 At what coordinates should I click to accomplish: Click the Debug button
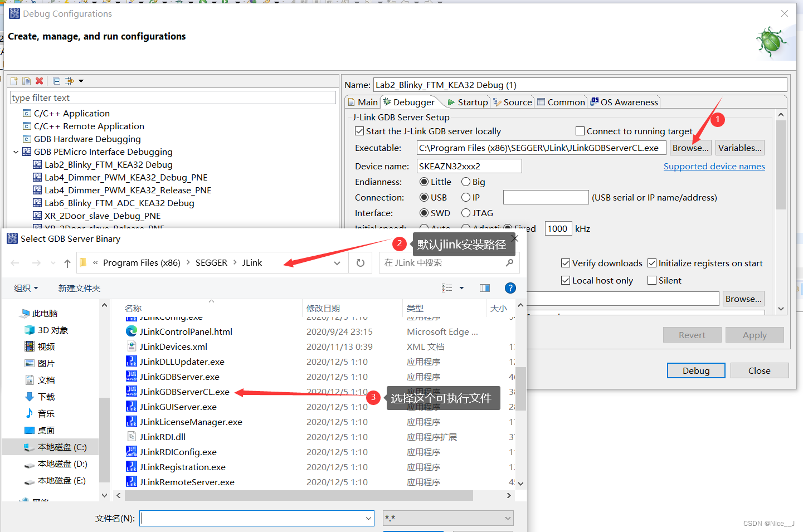pos(696,370)
